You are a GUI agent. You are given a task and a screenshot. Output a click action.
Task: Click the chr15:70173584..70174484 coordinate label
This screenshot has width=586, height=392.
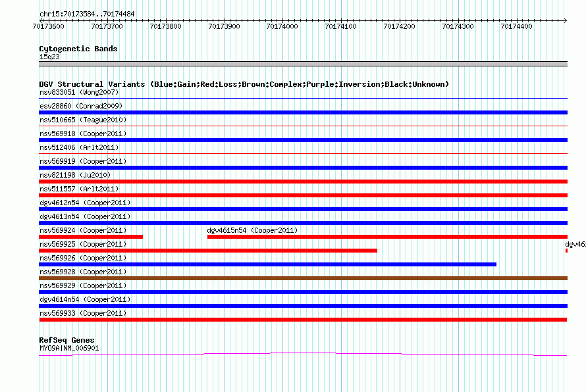[87, 14]
